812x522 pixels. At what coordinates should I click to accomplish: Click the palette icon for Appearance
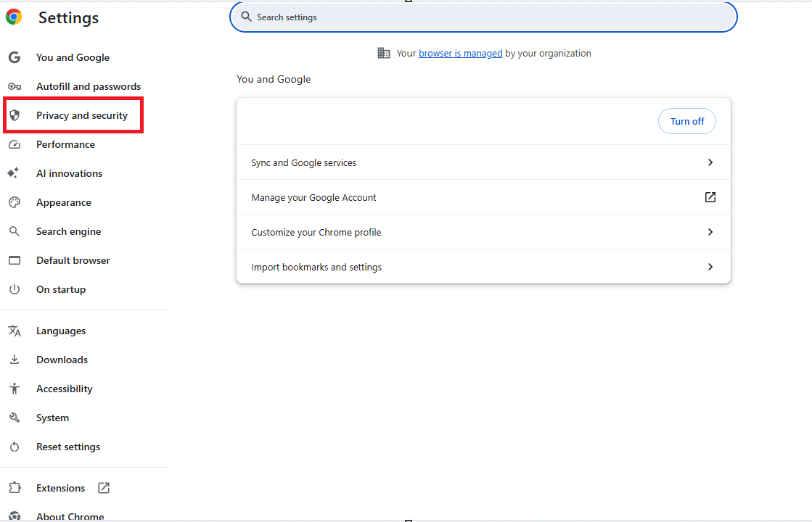coord(15,202)
